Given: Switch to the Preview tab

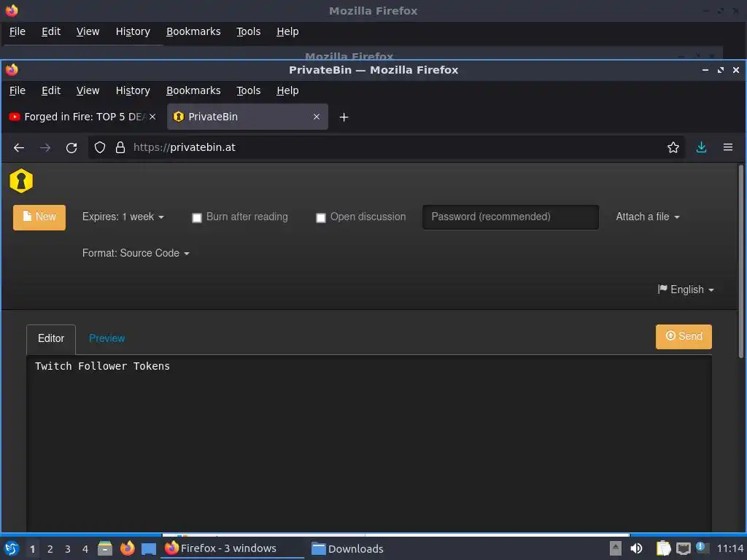Looking at the screenshot, I should tap(107, 338).
